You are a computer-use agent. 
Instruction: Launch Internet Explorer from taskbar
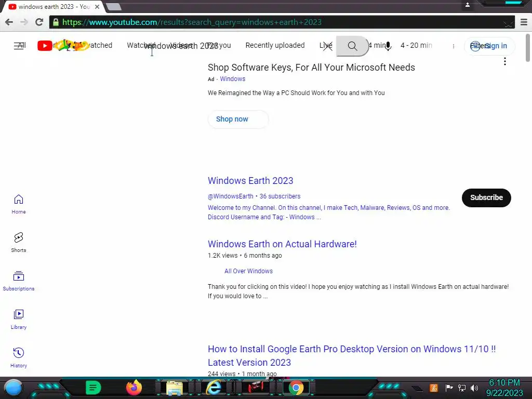click(215, 388)
